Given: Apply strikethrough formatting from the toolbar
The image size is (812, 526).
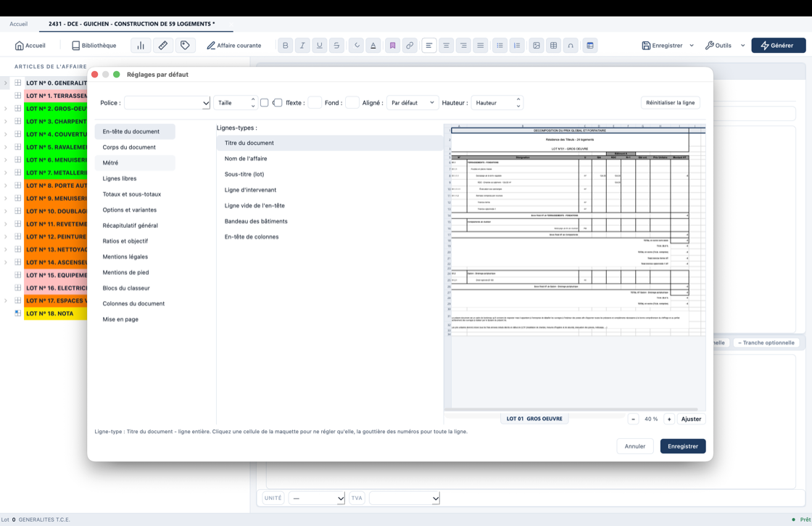Looking at the screenshot, I should (x=336, y=46).
